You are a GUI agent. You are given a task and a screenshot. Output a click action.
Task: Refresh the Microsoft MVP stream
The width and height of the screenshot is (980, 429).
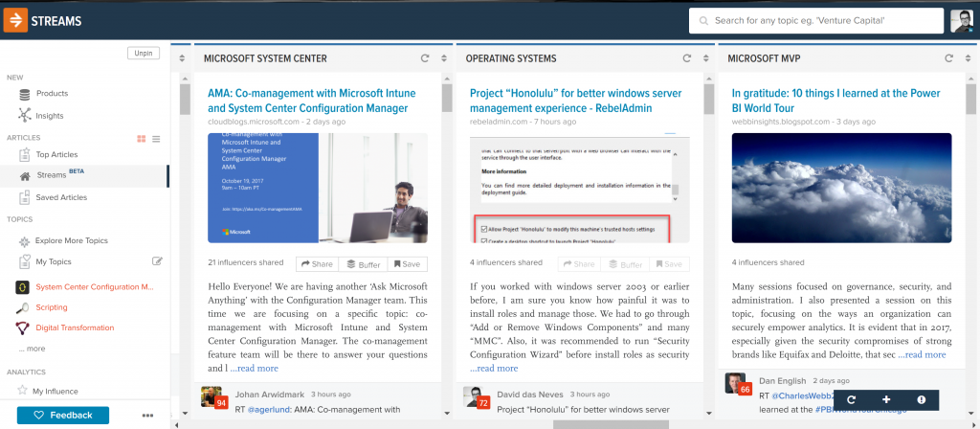point(948,58)
